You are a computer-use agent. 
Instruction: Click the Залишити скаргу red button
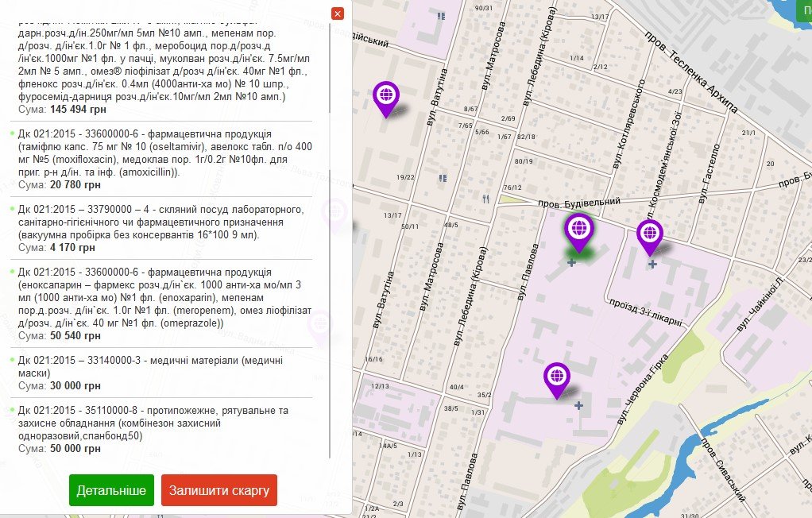coord(219,490)
